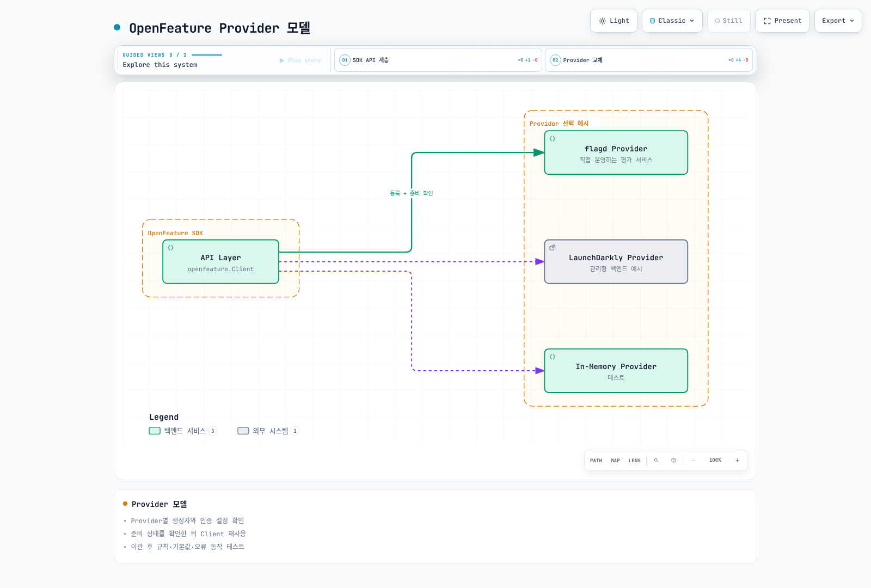Zoom in with the plus icon
Image resolution: width=871 pixels, height=588 pixels.
pos(737,461)
